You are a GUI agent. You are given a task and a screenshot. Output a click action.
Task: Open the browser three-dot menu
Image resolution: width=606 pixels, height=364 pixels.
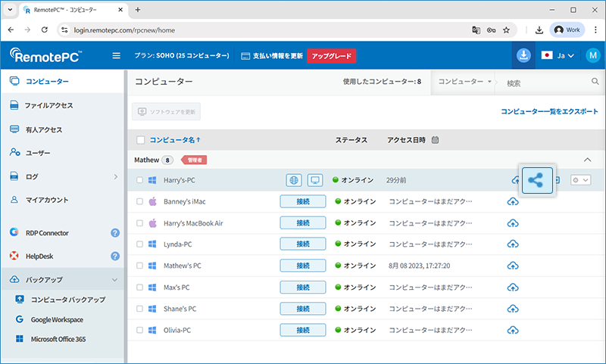coord(595,30)
